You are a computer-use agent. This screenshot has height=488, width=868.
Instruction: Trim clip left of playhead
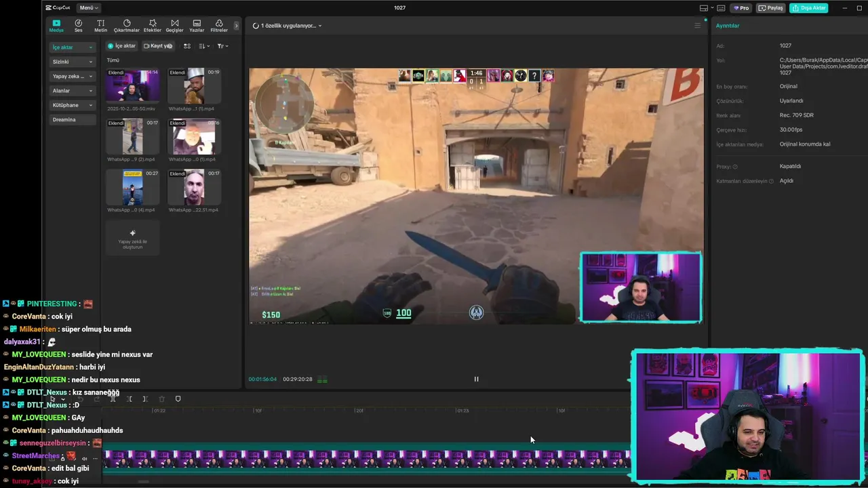pos(129,399)
